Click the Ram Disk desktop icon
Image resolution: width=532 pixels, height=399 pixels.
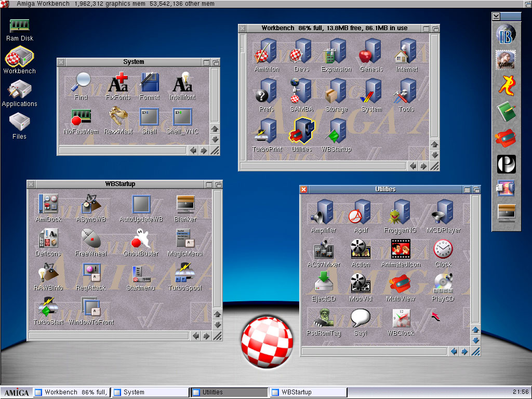tap(20, 26)
